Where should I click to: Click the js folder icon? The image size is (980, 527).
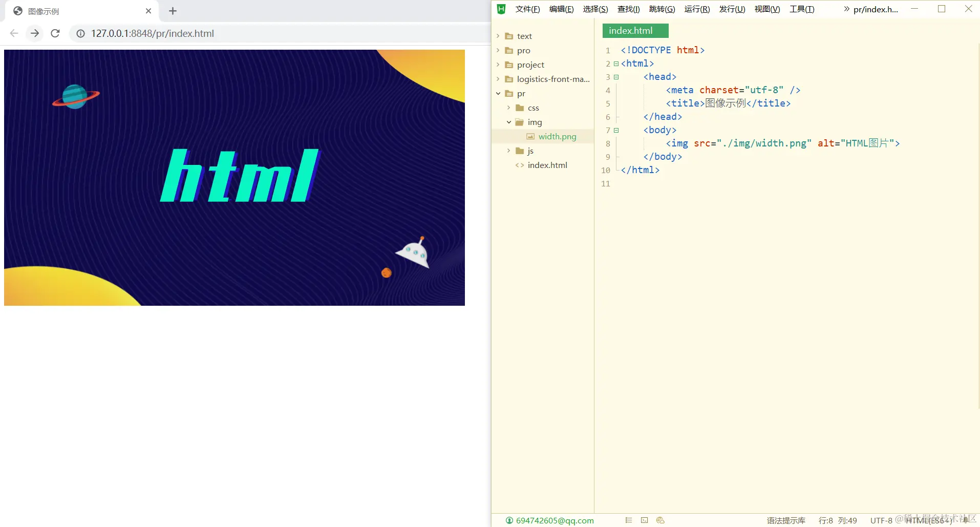coord(520,151)
